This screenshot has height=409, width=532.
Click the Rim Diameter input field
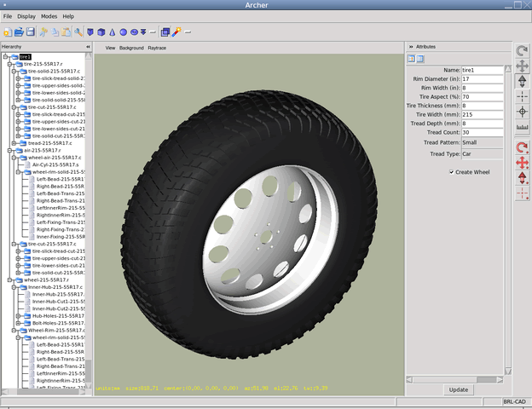pyautogui.click(x=483, y=78)
